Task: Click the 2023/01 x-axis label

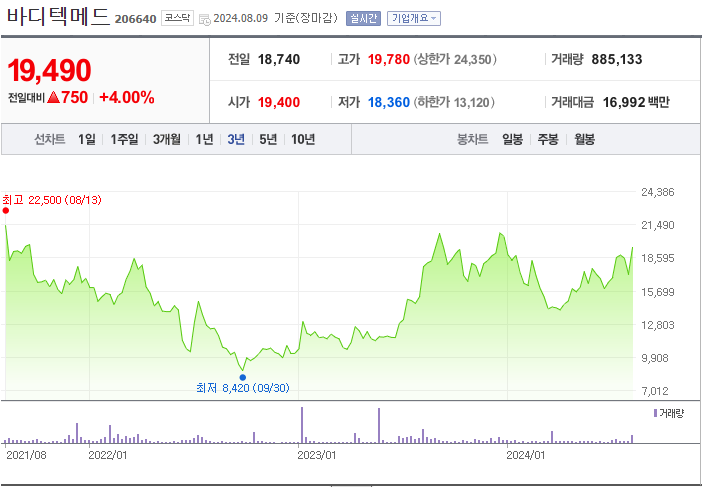Action: (x=317, y=455)
